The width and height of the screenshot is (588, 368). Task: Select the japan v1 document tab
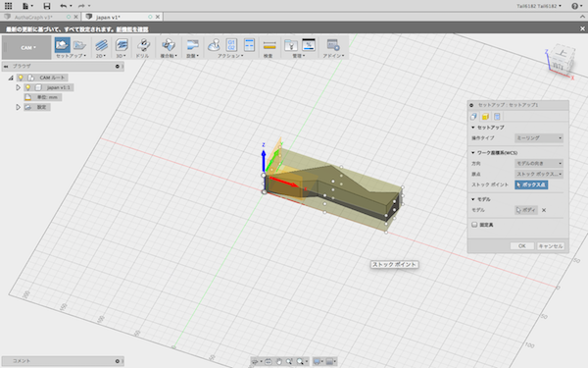pos(108,17)
